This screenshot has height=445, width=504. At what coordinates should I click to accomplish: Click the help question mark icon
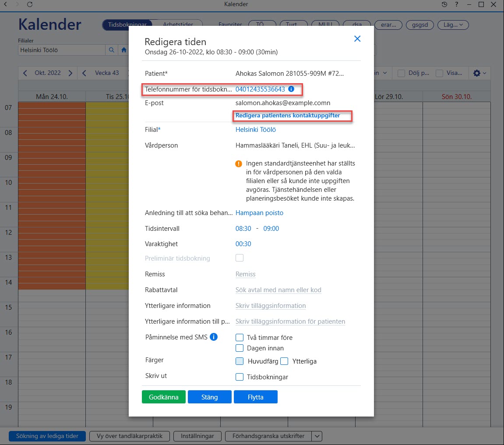tap(456, 4)
